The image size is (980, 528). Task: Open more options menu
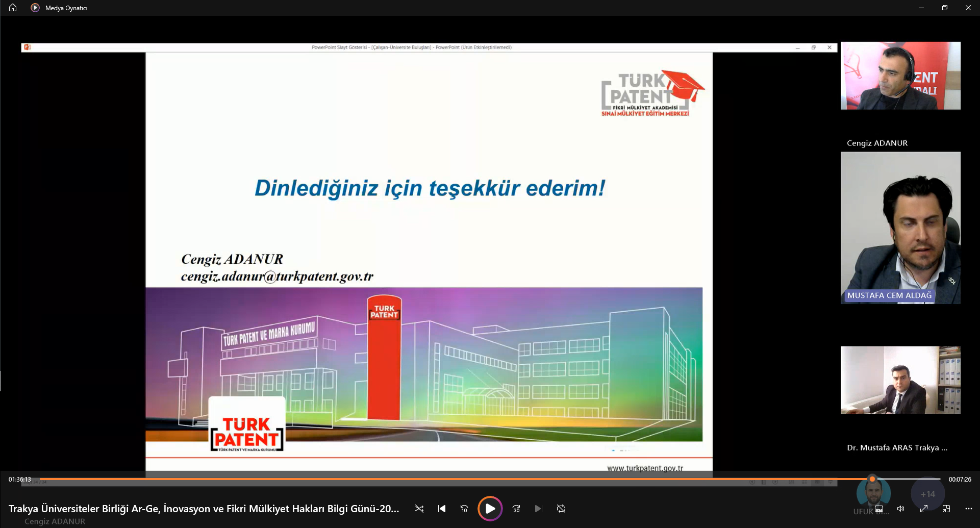[x=969, y=509]
